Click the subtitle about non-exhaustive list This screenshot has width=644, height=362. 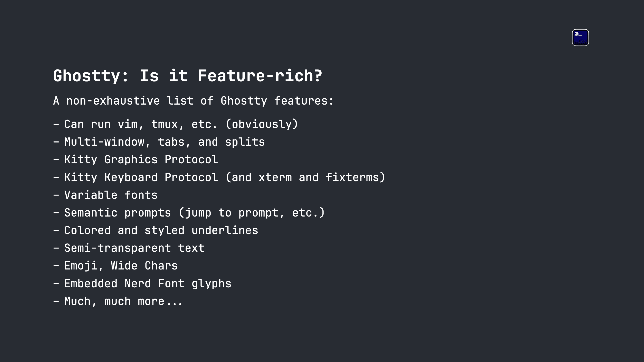click(193, 101)
